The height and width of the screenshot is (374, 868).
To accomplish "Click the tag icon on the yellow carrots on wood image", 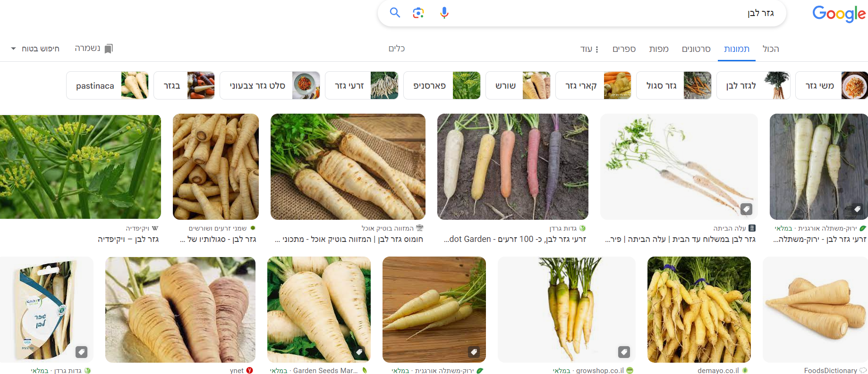I will 474,352.
